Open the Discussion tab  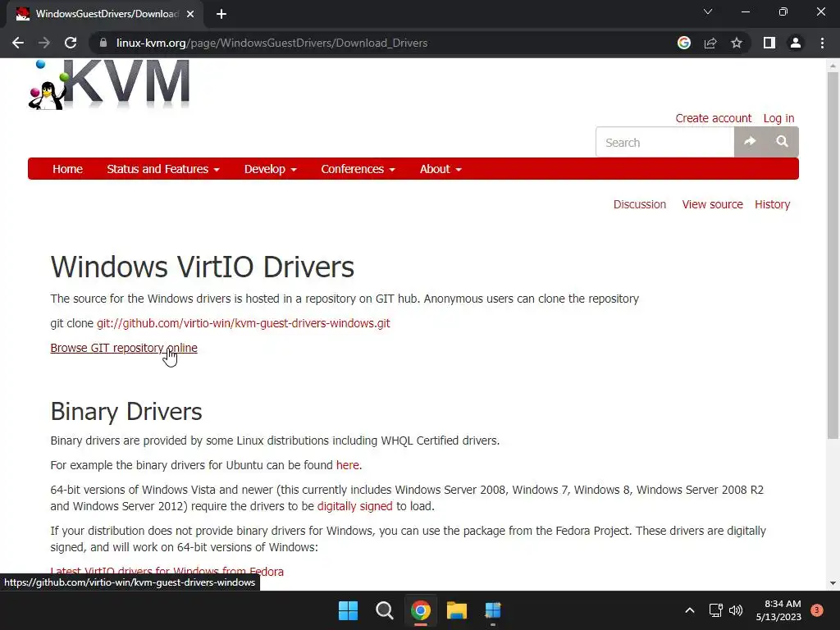click(x=640, y=204)
